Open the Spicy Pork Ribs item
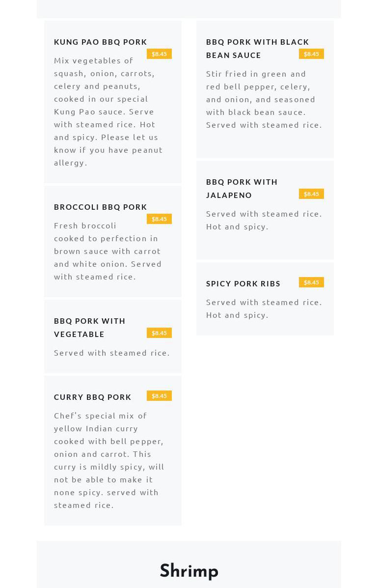This screenshot has height=588, width=378. pyautogui.click(x=243, y=284)
